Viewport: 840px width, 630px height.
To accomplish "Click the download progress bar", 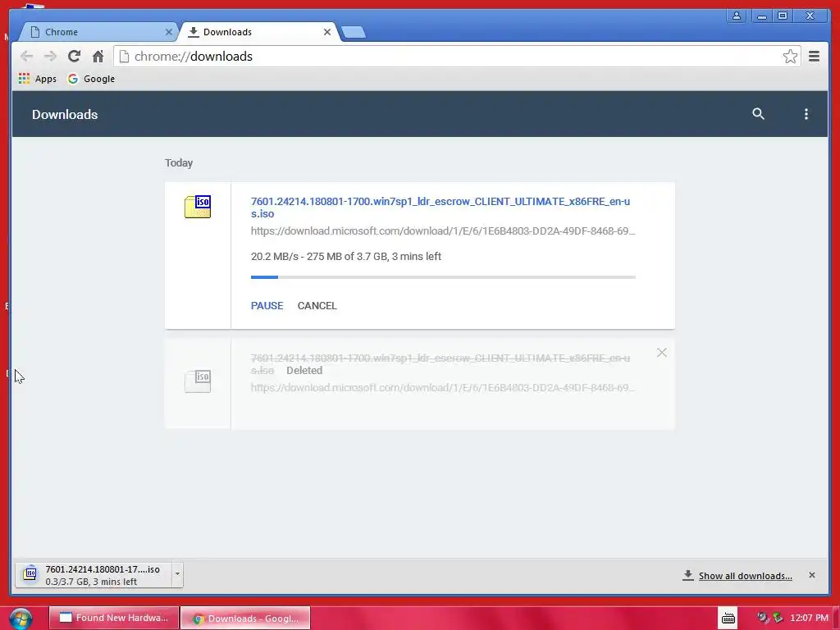I will point(443,277).
